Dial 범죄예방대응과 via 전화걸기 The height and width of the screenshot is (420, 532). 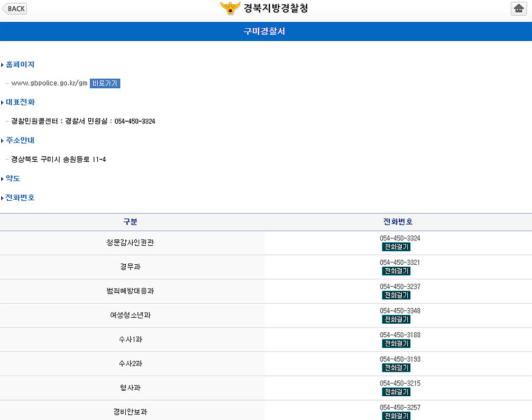396,295
